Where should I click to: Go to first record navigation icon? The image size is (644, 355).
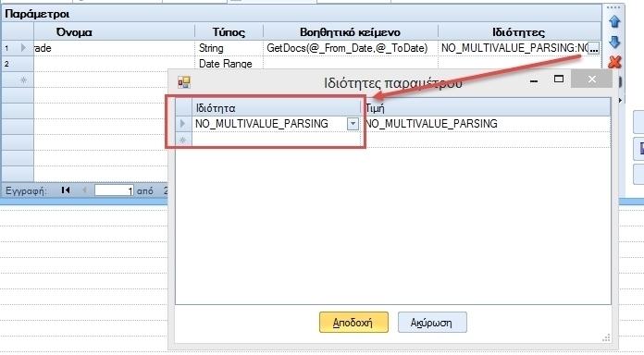click(x=66, y=190)
